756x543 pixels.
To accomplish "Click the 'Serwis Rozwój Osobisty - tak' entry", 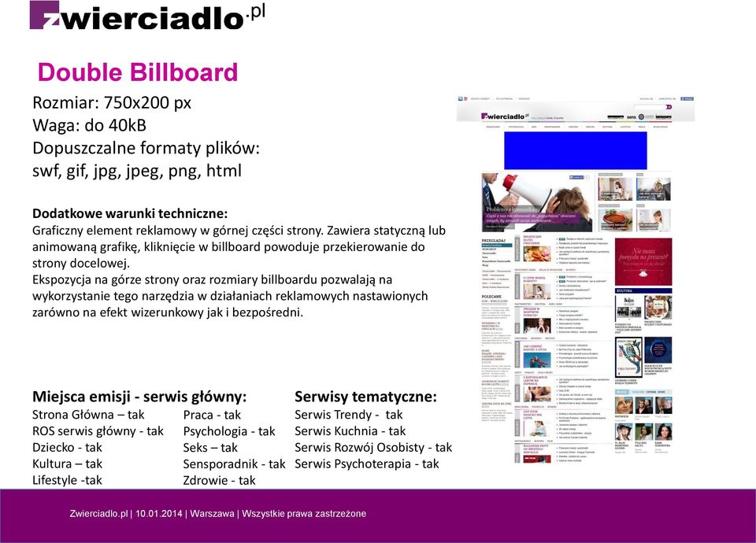I will (373, 448).
